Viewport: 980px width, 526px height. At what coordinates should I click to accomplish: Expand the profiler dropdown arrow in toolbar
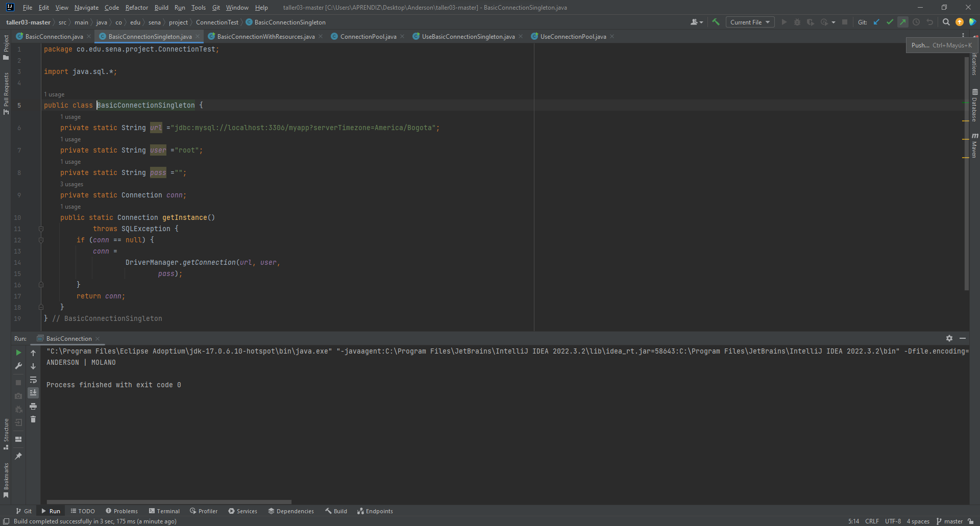[832, 22]
